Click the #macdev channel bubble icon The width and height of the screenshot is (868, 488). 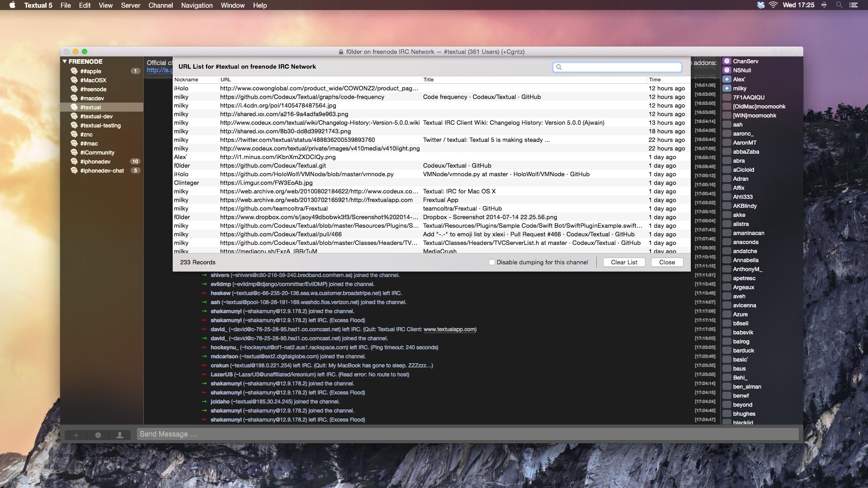(x=74, y=98)
